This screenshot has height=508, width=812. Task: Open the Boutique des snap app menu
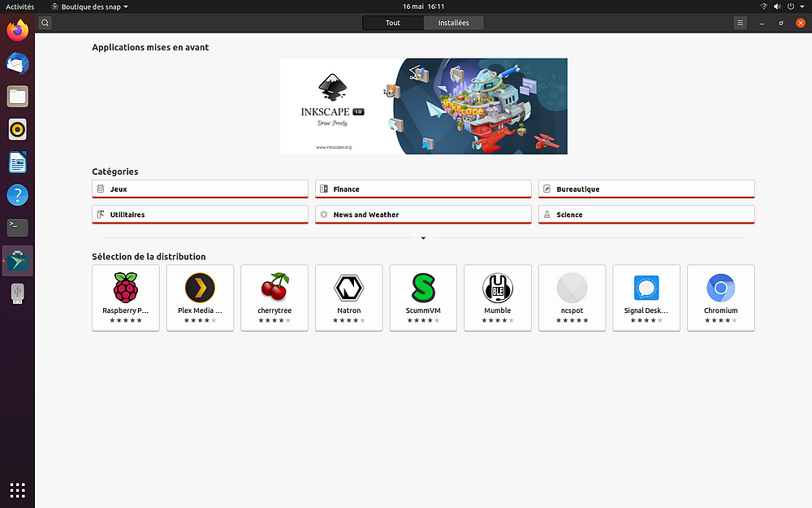[90, 7]
